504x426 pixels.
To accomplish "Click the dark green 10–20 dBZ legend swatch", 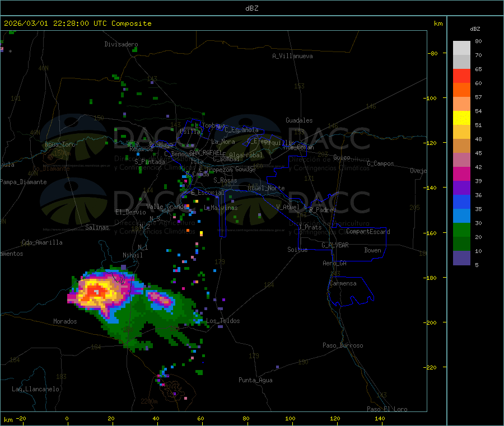I will pos(461,244).
